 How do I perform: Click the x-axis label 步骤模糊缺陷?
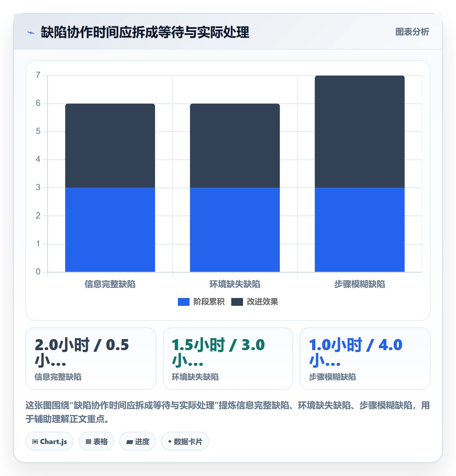(360, 284)
